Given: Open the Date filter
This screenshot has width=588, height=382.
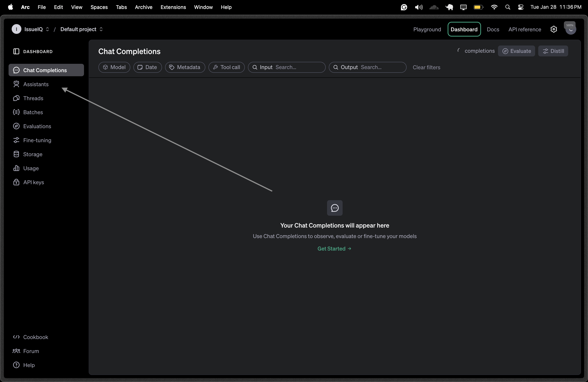Looking at the screenshot, I should click(x=147, y=67).
